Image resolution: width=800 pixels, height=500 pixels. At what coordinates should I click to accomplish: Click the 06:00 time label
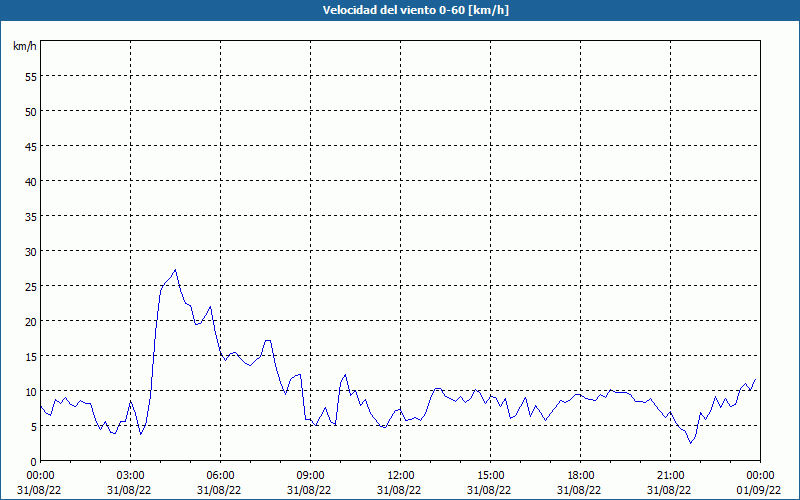220,476
